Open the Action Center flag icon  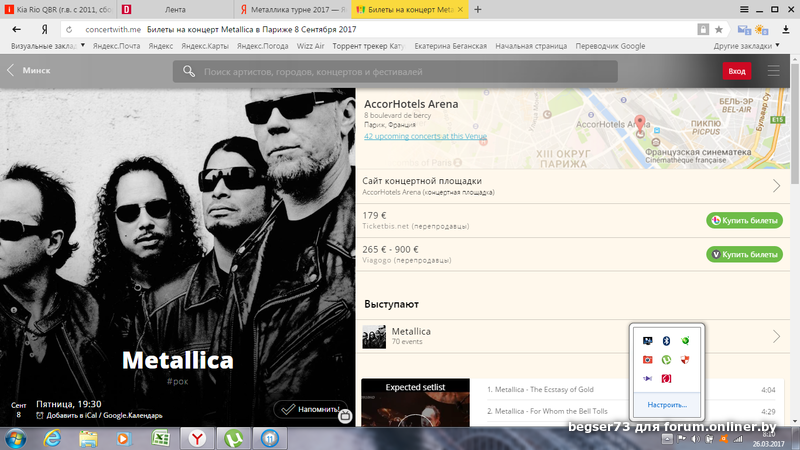tap(682, 439)
